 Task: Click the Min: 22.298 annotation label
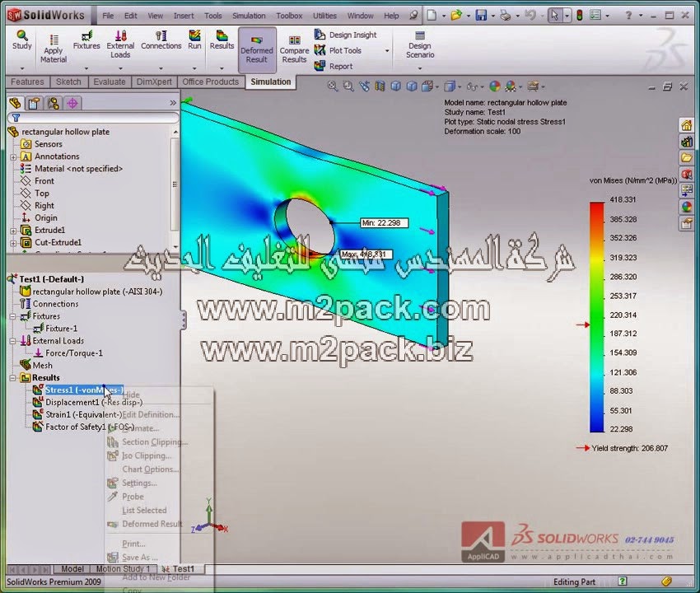pyautogui.click(x=385, y=223)
